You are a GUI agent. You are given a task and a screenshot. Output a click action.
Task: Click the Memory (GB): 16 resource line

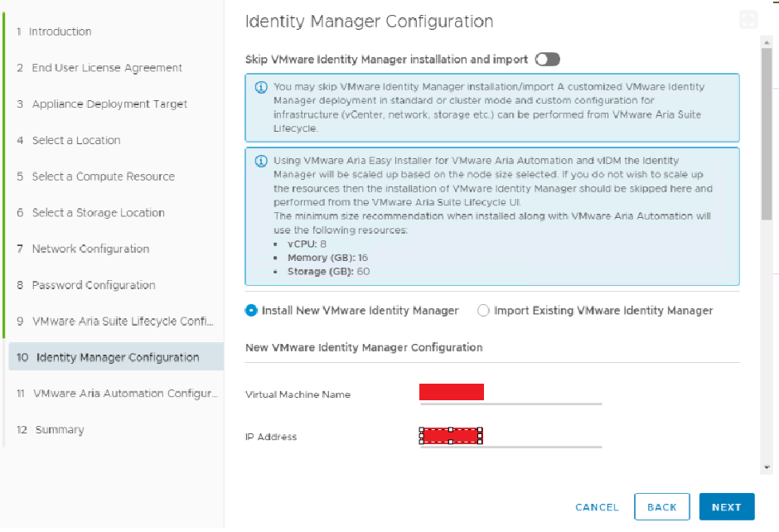(327, 258)
